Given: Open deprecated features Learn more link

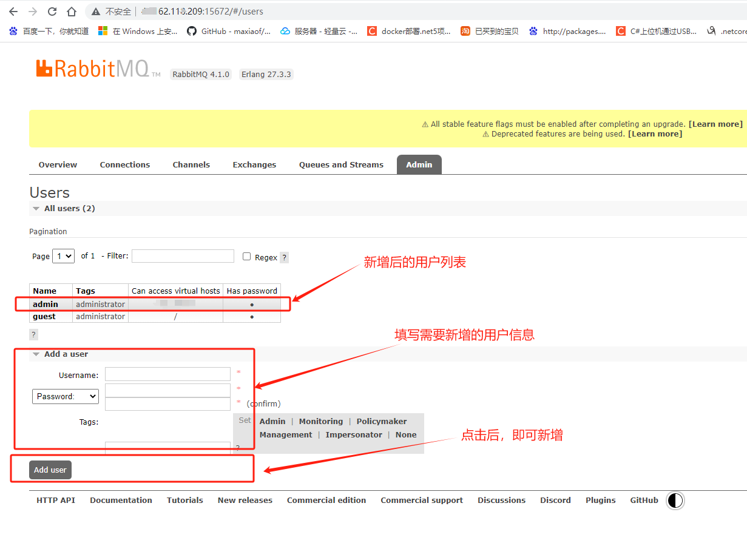Looking at the screenshot, I should (x=655, y=133).
